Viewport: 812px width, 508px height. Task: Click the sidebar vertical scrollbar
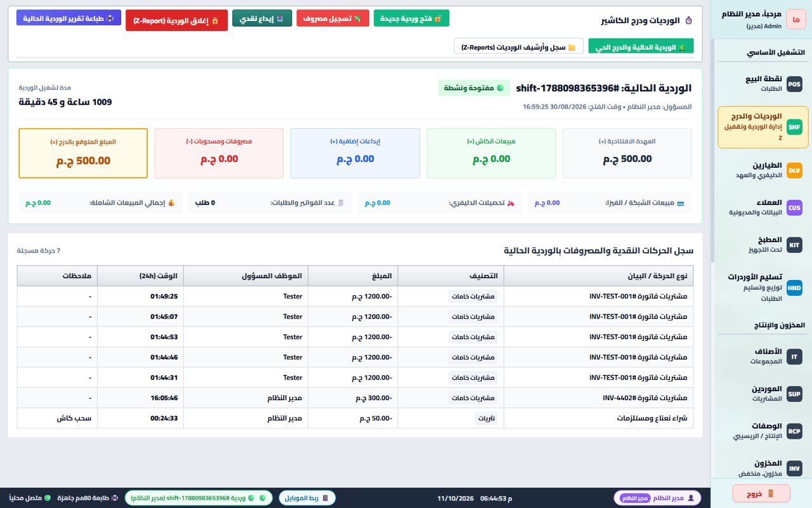pyautogui.click(x=712, y=150)
